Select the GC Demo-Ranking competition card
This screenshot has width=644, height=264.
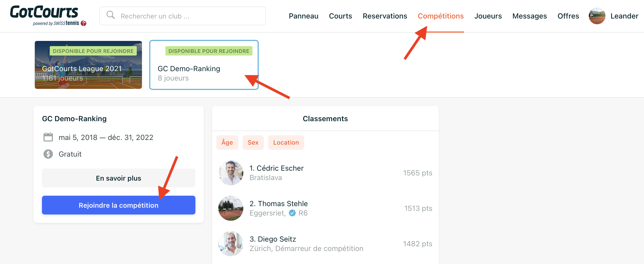point(204,65)
